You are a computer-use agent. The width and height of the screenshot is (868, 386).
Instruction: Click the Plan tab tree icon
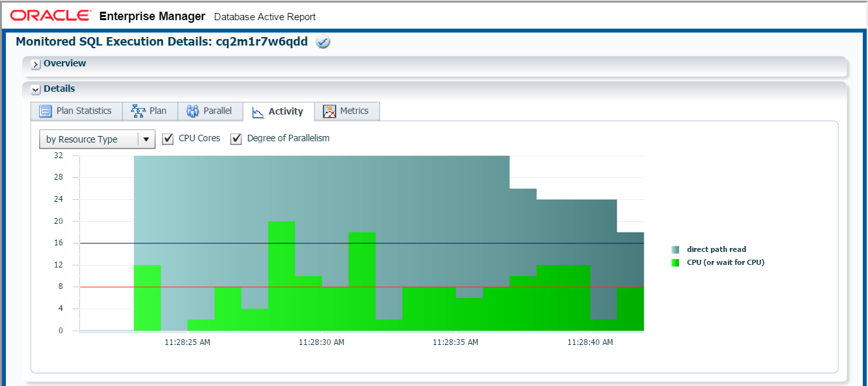pyautogui.click(x=138, y=111)
